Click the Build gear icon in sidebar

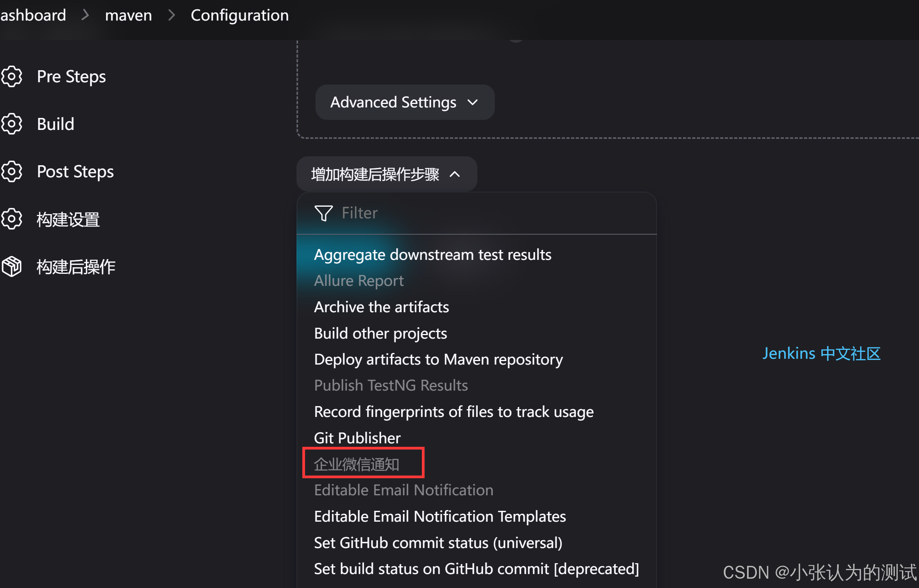tap(12, 124)
